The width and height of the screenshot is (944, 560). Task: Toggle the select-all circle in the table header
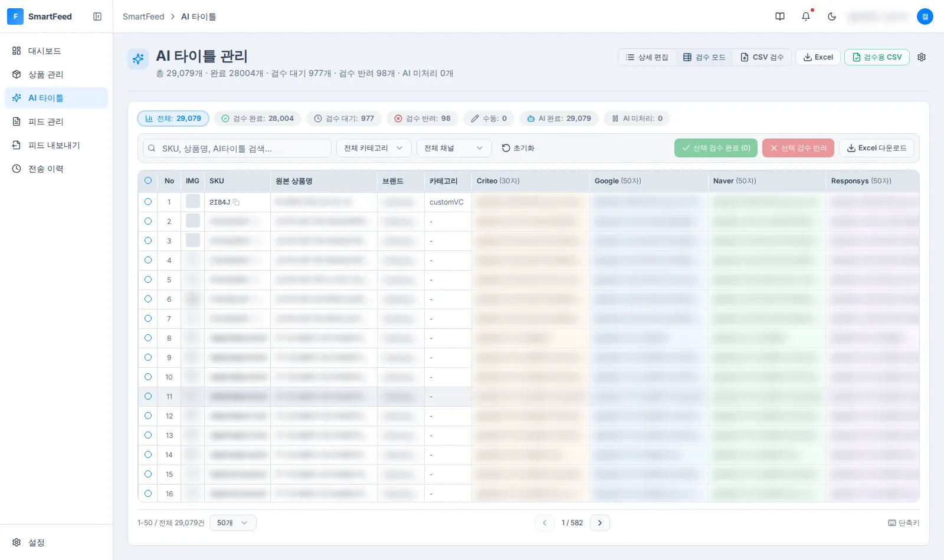click(x=148, y=181)
